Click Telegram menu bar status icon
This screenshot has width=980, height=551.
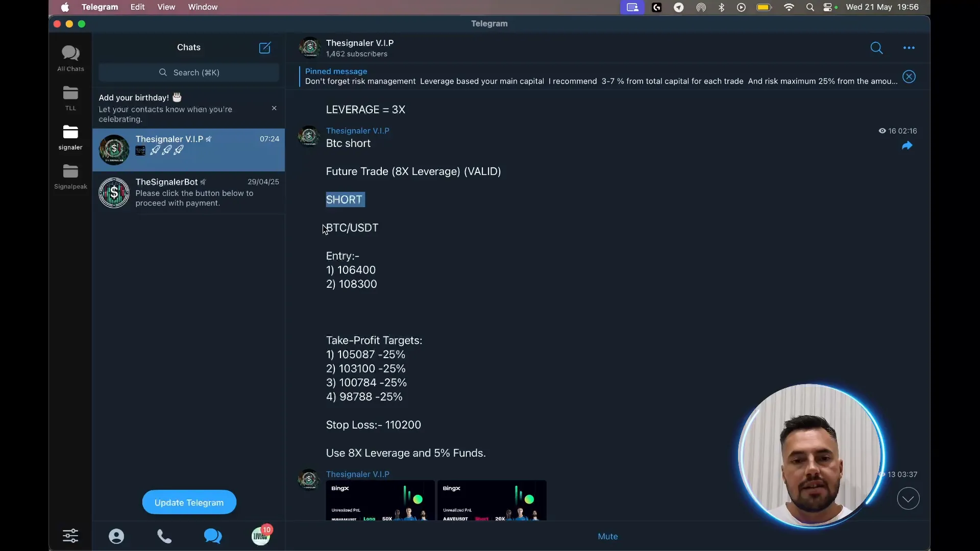tap(679, 7)
